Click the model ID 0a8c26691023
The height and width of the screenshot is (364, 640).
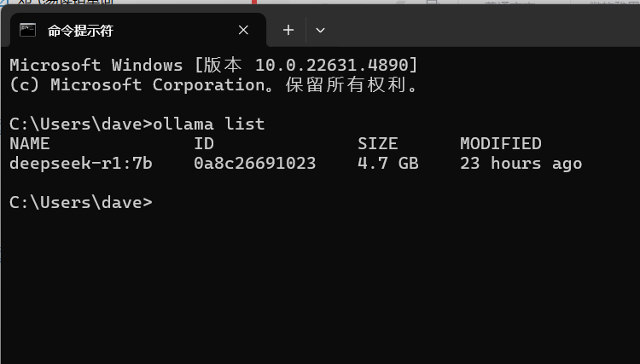[x=254, y=164]
